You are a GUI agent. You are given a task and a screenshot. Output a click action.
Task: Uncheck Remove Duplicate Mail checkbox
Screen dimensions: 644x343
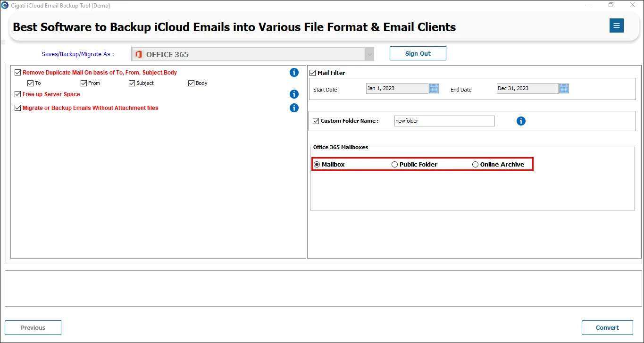coord(18,72)
